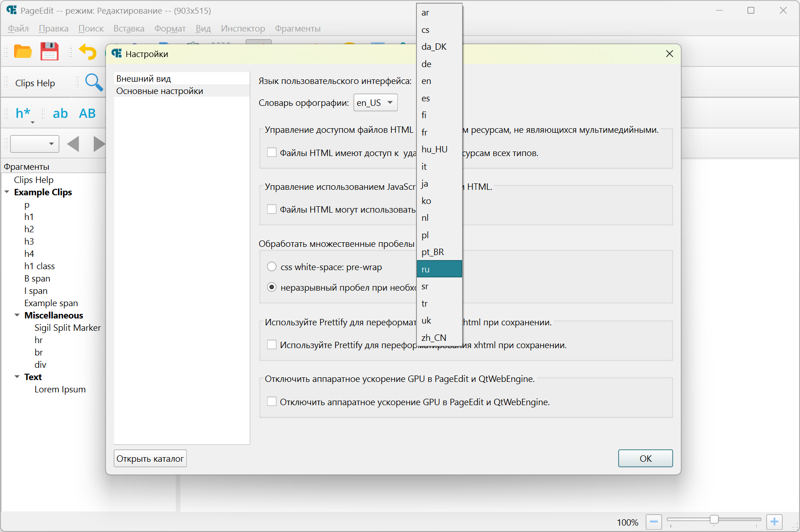800x532 pixels.
Task: Zoom out with the minus button
Action: [654, 522]
